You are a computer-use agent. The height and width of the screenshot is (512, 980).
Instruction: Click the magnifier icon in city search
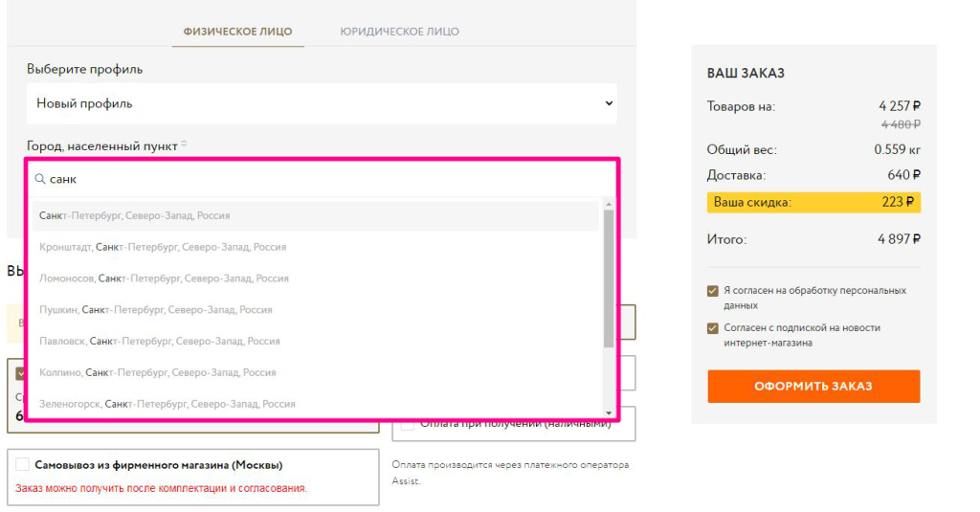pos(40,179)
